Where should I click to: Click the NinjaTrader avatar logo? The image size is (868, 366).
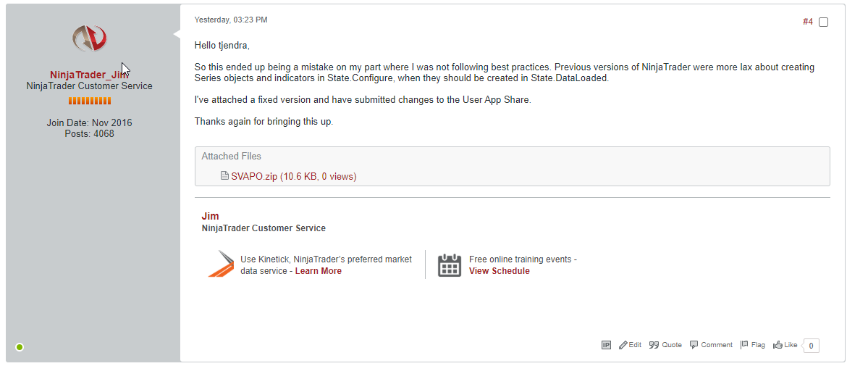click(90, 38)
